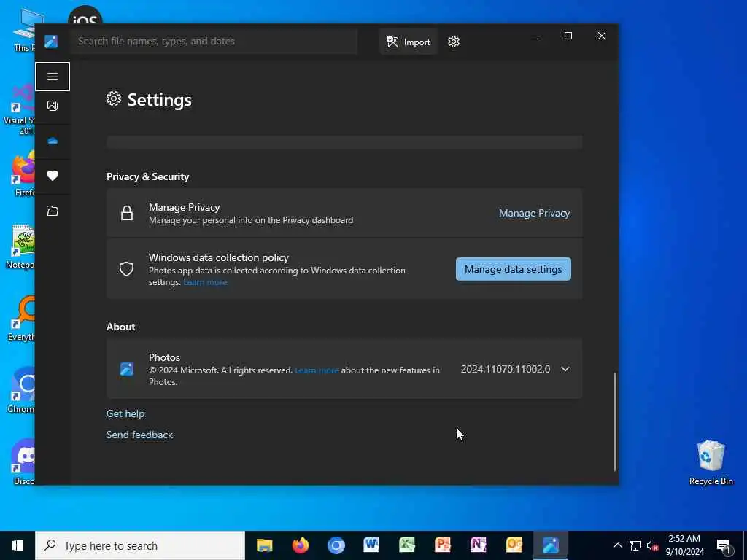Click the taskbar search box
This screenshot has height=560, width=747.
click(140, 545)
